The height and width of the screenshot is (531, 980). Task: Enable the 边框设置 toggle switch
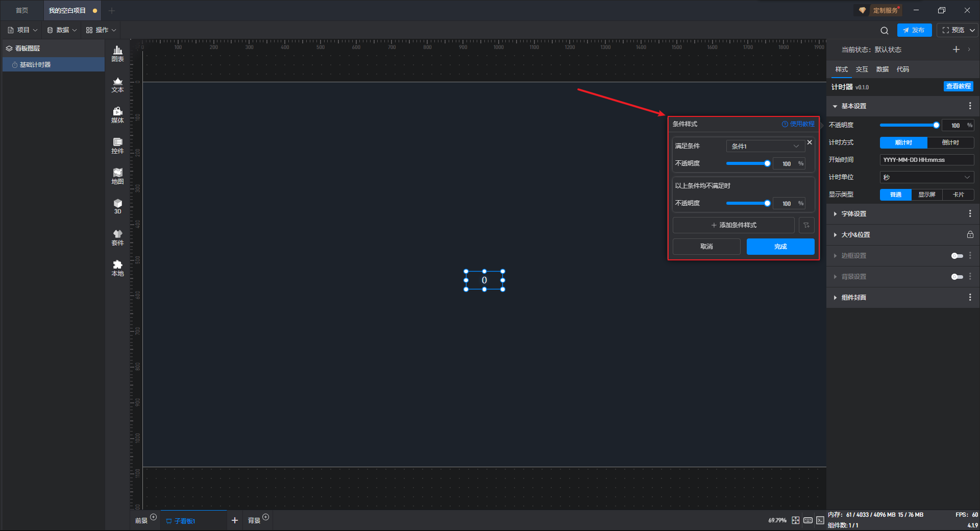tap(957, 256)
